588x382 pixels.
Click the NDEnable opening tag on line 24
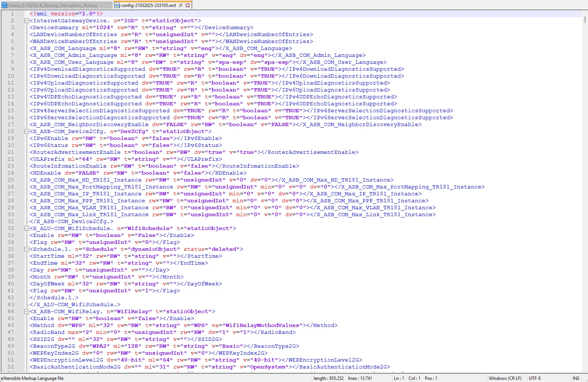coord(45,173)
